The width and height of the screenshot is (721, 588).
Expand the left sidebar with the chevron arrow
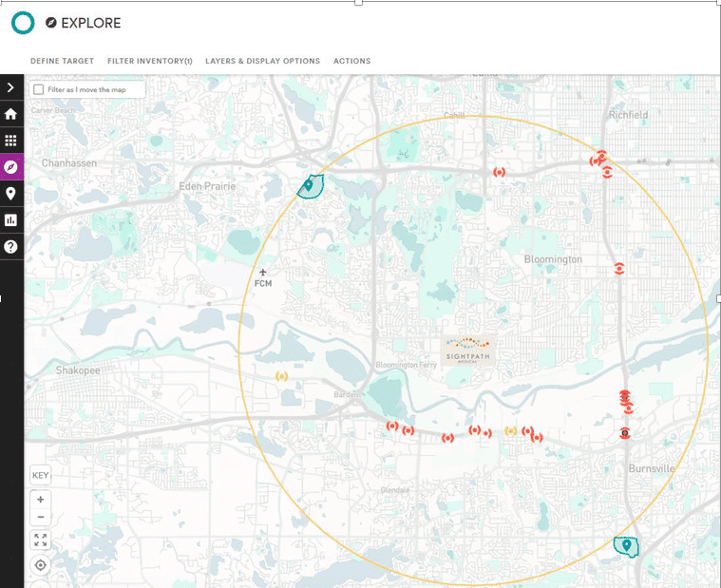point(10,87)
